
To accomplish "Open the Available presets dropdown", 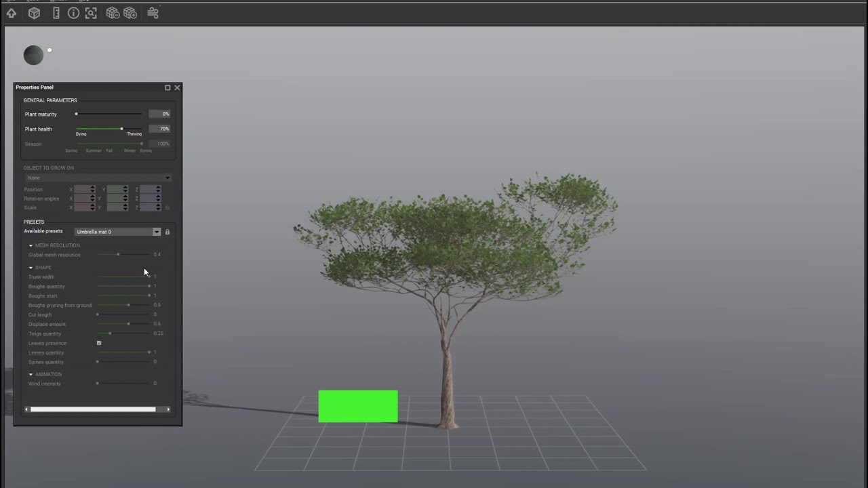I will [118, 232].
